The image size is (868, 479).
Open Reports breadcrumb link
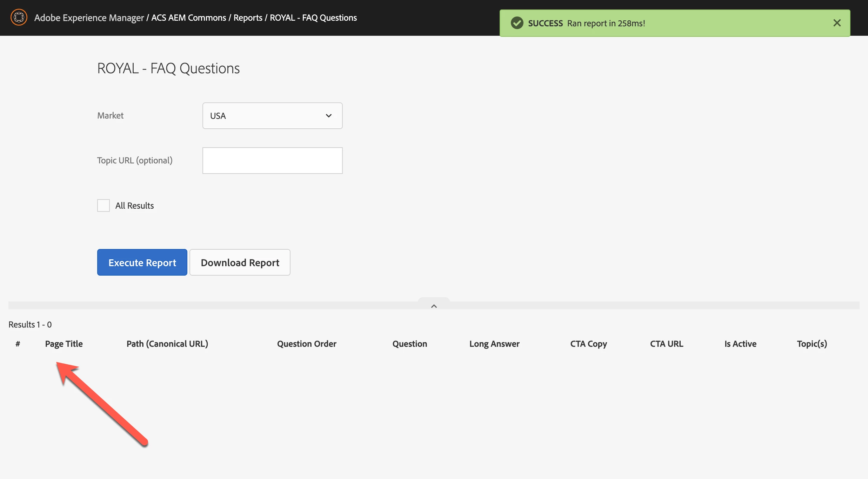[248, 18]
